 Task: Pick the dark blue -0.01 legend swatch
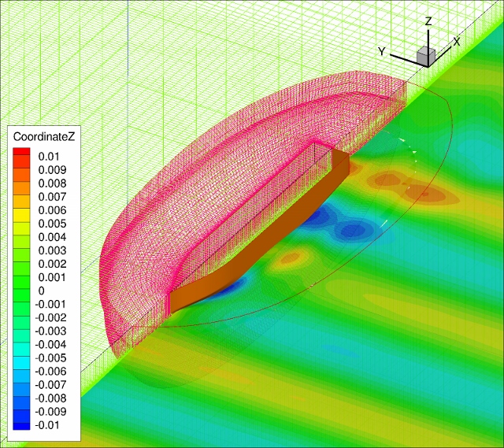point(21,425)
